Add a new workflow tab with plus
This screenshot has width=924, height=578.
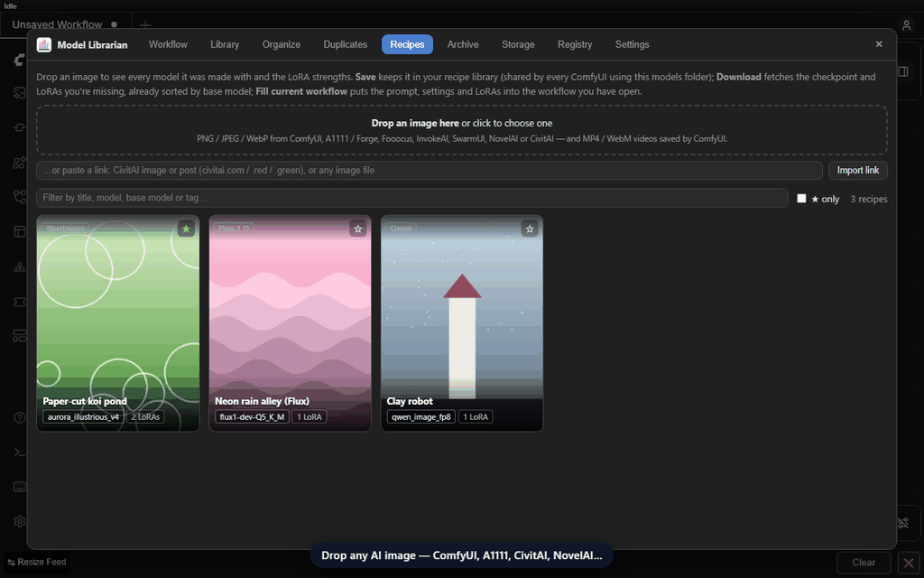(145, 24)
